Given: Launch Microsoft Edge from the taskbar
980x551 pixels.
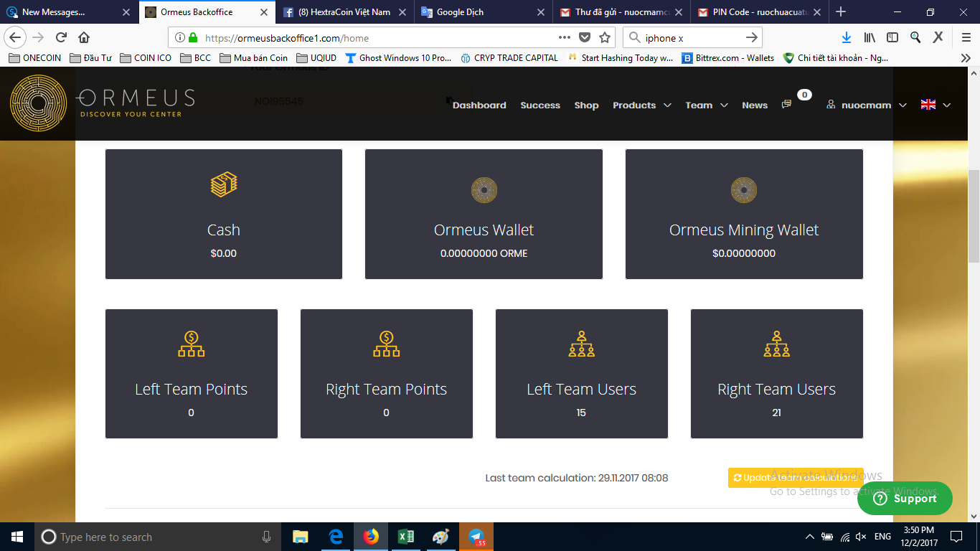Looking at the screenshot, I should 336,537.
